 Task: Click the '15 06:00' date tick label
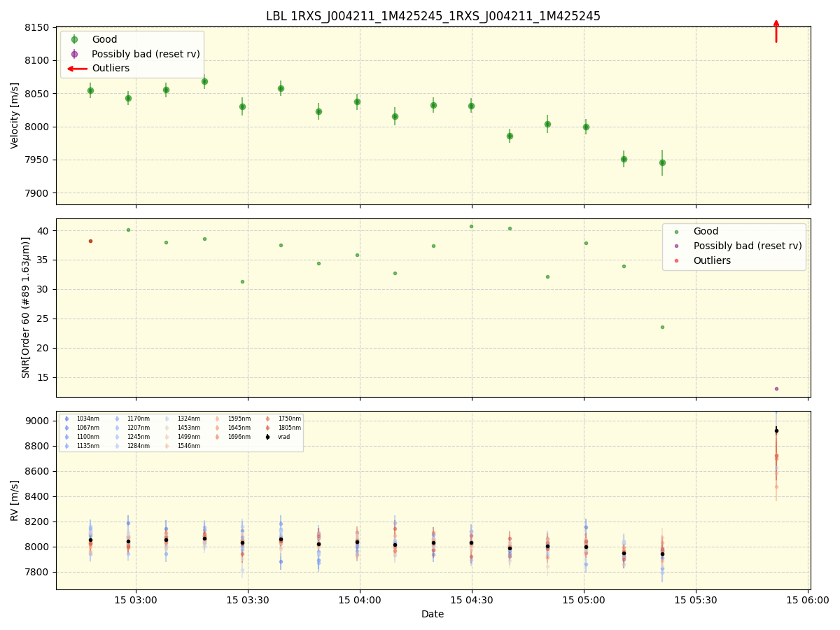click(x=808, y=600)
